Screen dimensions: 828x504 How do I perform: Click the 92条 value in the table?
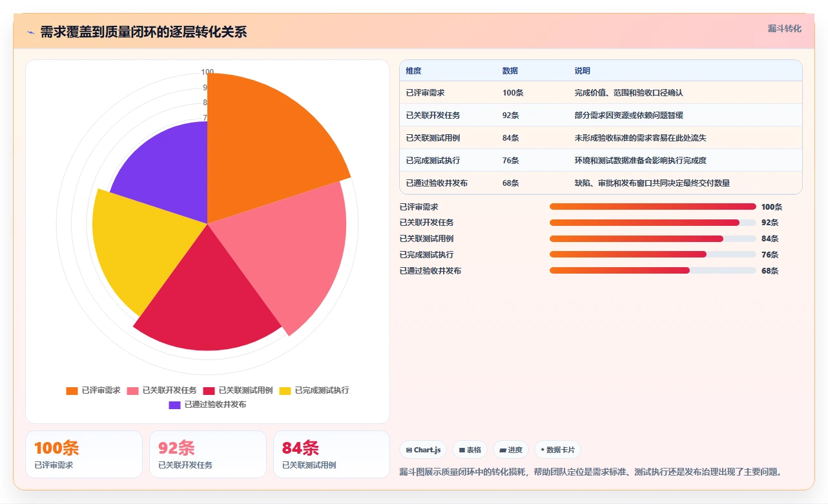coord(511,116)
